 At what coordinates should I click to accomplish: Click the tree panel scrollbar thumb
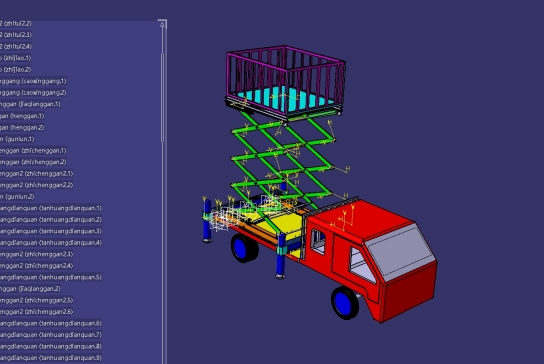[x=162, y=97]
